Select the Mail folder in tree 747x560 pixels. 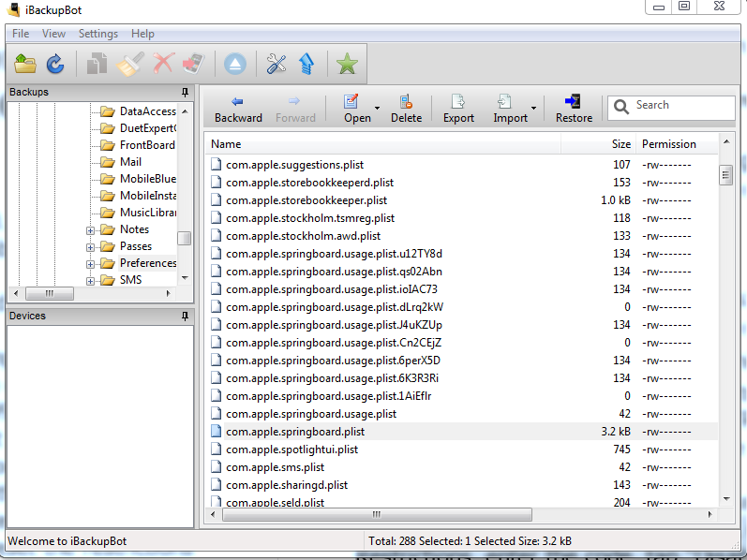click(130, 162)
